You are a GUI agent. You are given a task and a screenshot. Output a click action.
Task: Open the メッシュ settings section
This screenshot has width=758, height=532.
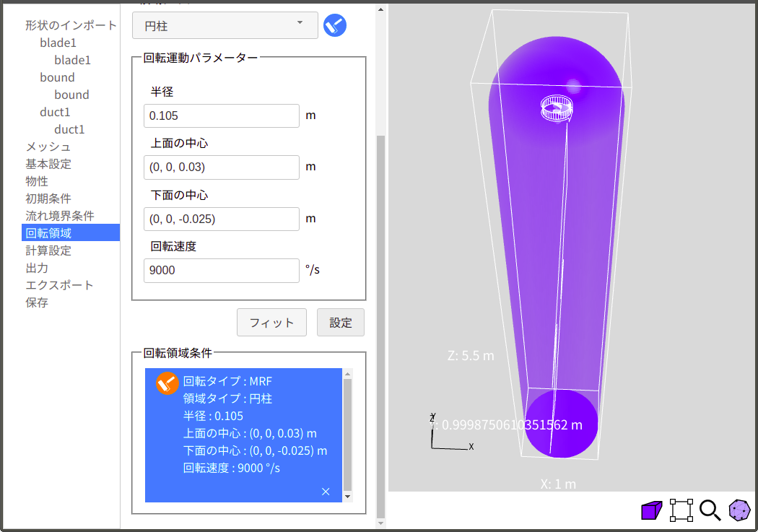point(48,147)
